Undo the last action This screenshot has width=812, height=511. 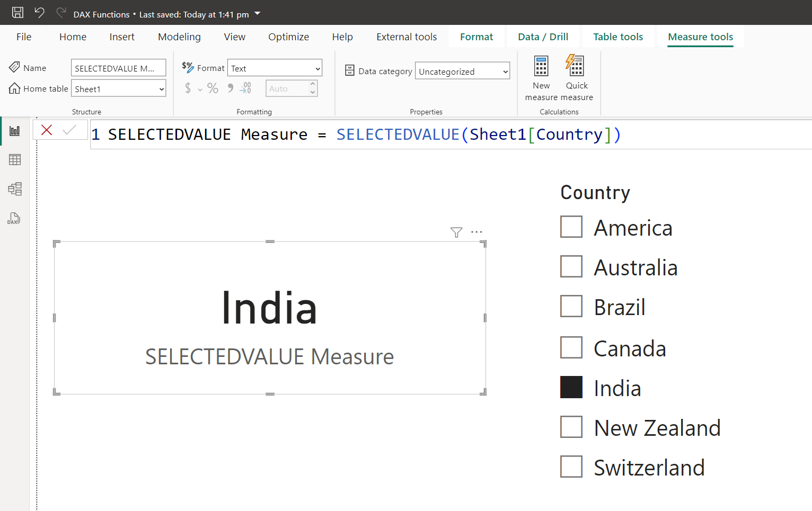tap(39, 12)
